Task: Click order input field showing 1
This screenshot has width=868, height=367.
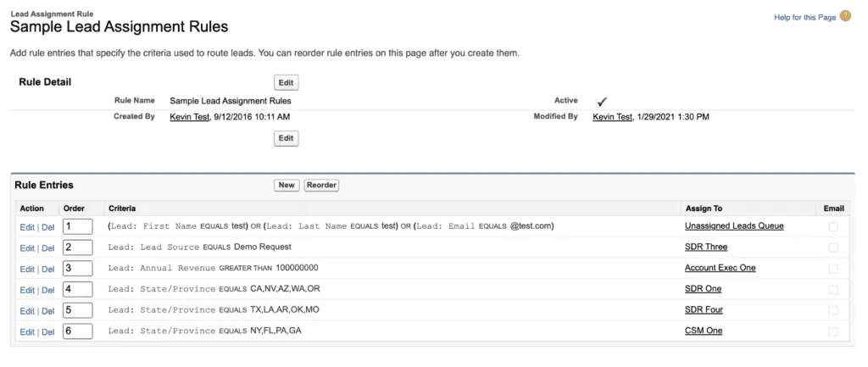Action: tap(77, 226)
